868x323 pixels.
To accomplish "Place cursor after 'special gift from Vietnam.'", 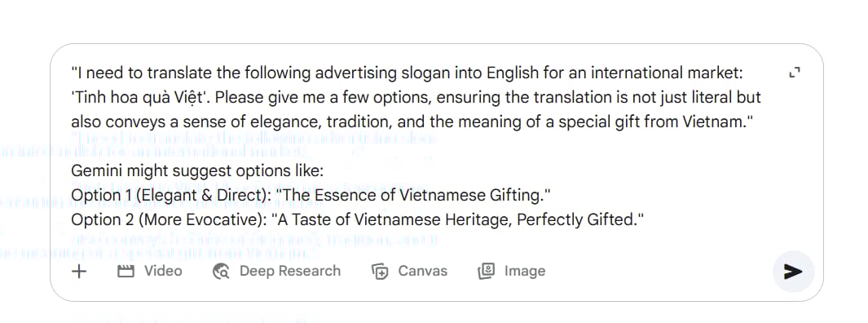I will point(748,122).
